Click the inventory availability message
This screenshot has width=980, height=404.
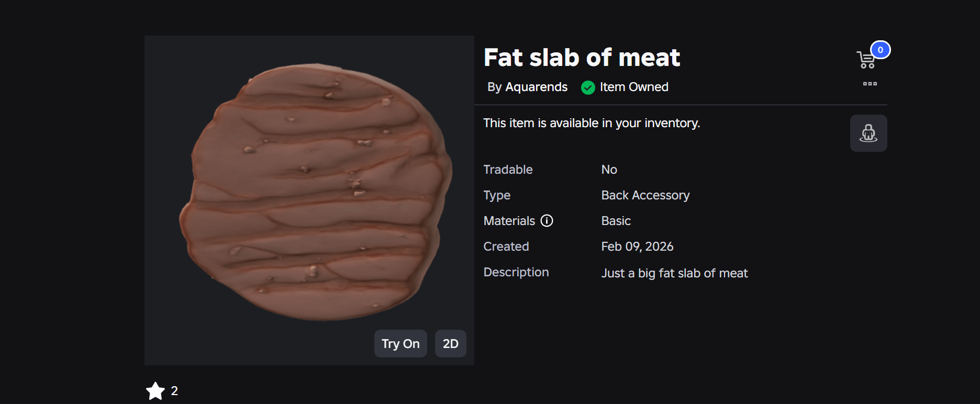pyautogui.click(x=592, y=123)
